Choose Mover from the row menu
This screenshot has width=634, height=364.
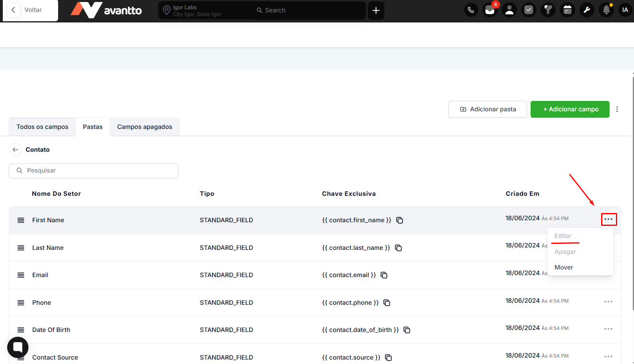[564, 267]
